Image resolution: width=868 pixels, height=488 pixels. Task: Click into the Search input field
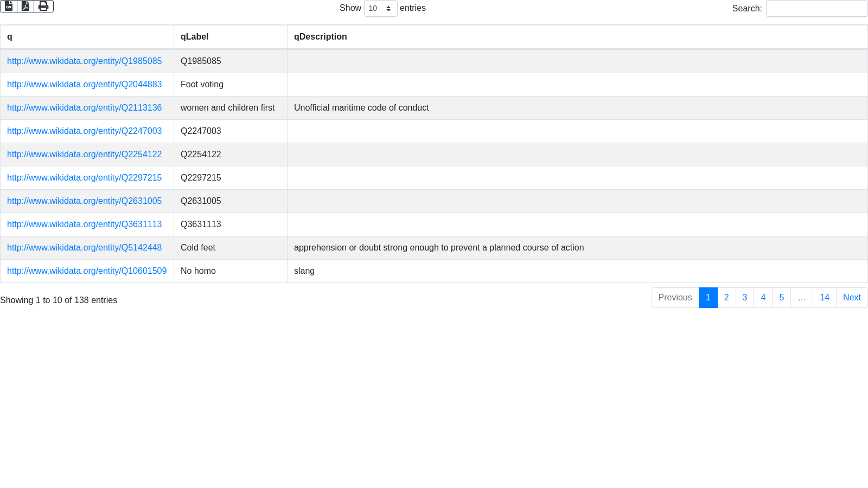pyautogui.click(x=816, y=9)
